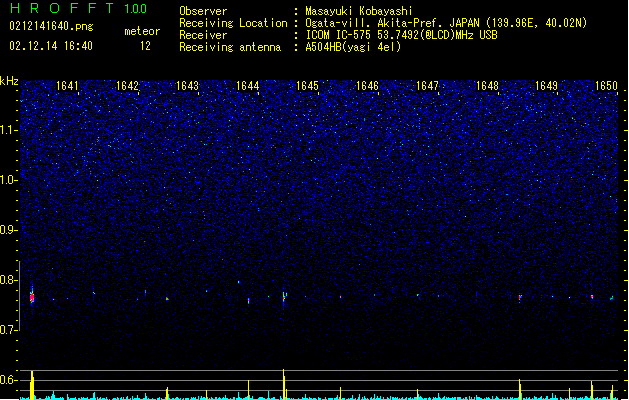Click the 0.9 kHz frequency label
The width and height of the screenshot is (629, 400).
(x=9, y=230)
